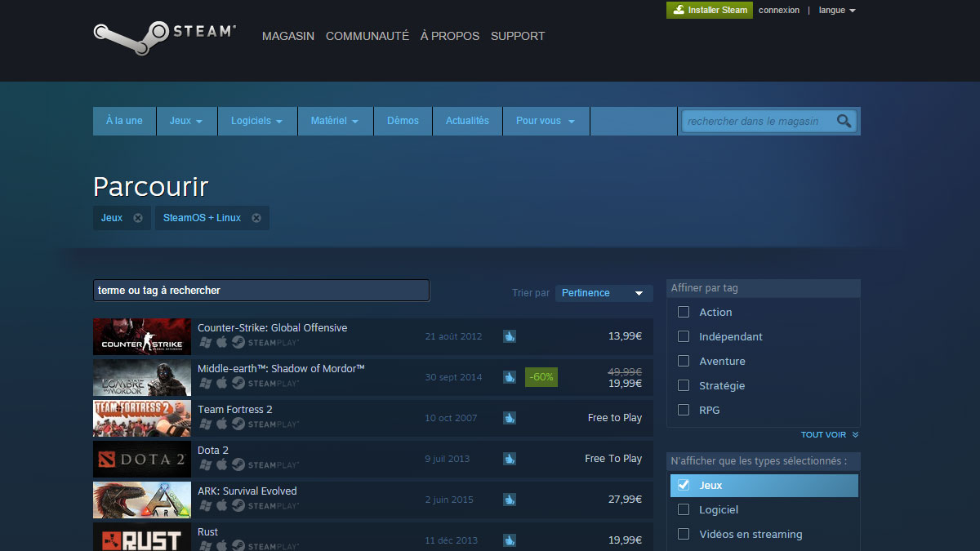Click the Windows icon in the Counter-Strike row
The height and width of the screenshot is (551, 980).
click(x=205, y=342)
